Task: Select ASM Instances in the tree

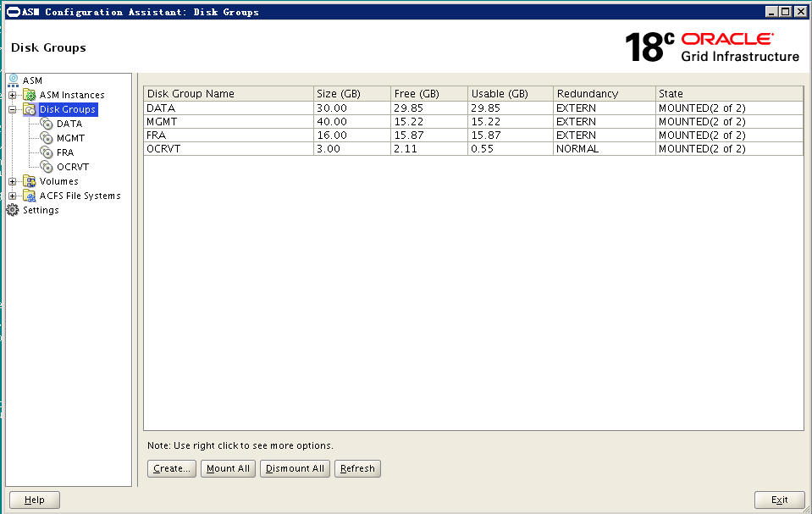Action: coord(72,95)
